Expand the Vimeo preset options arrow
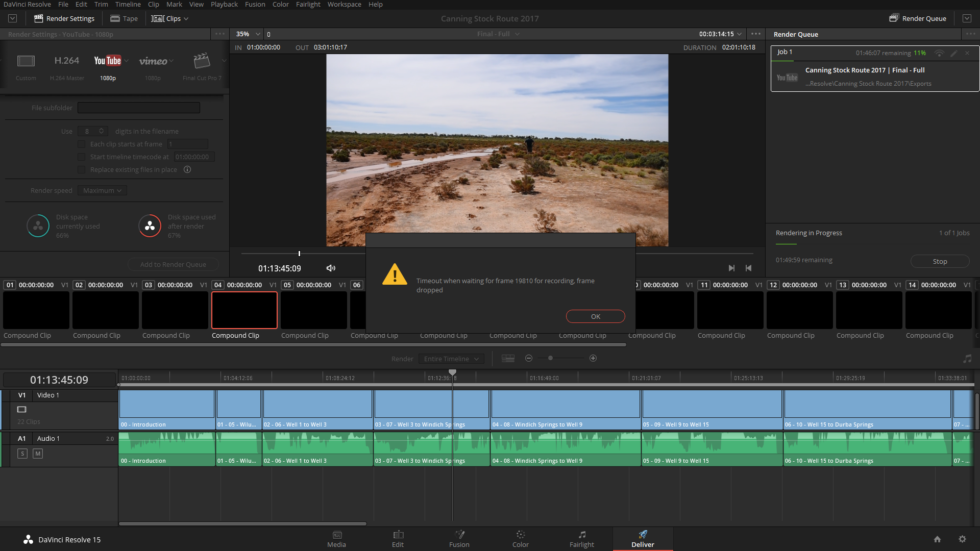 click(171, 61)
